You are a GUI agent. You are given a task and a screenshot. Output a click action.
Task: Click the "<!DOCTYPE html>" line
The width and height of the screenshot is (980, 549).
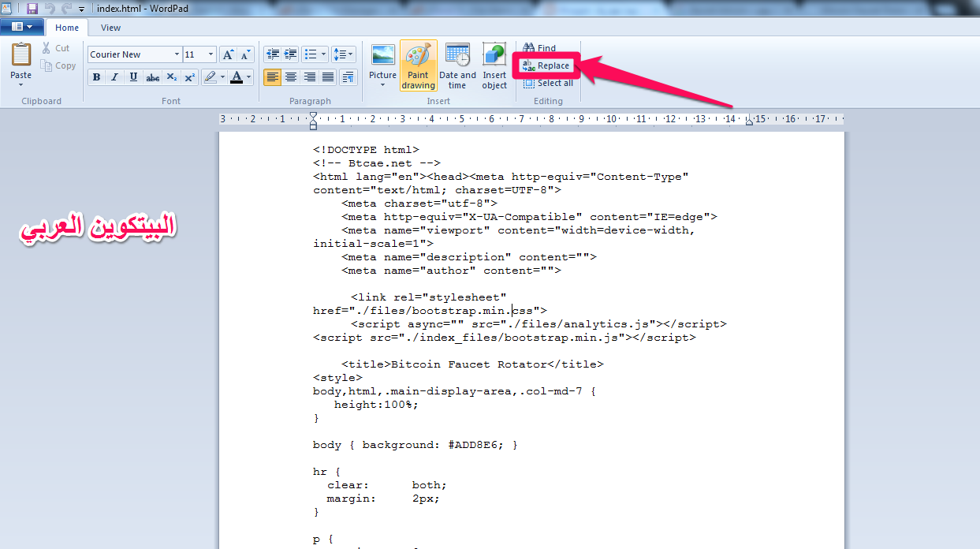point(366,149)
